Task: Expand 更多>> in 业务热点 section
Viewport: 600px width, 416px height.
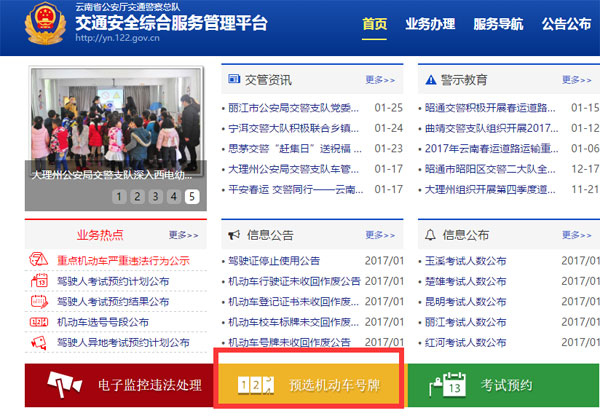Action: (183, 235)
